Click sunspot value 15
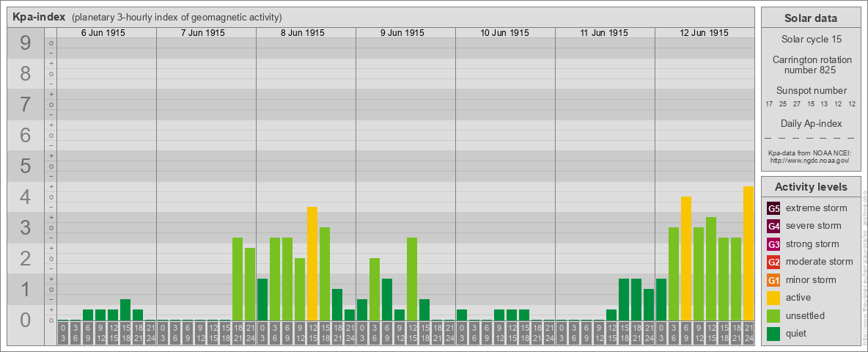 coord(811,104)
